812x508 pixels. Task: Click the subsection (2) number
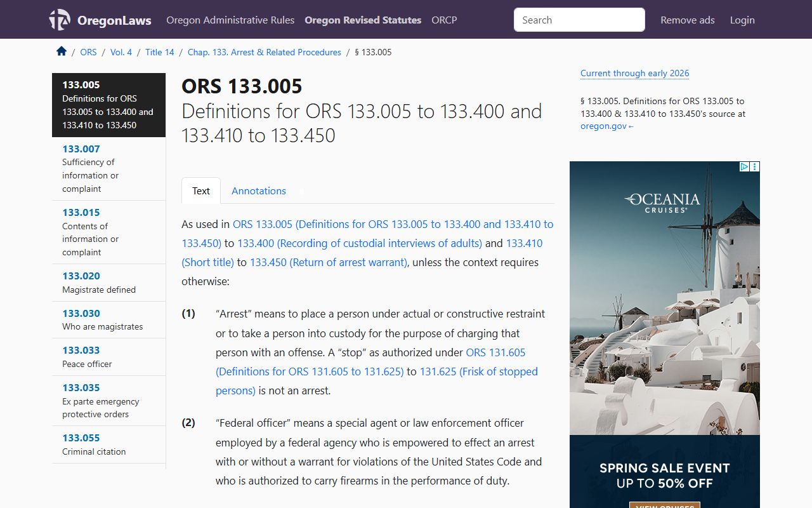coord(188,423)
